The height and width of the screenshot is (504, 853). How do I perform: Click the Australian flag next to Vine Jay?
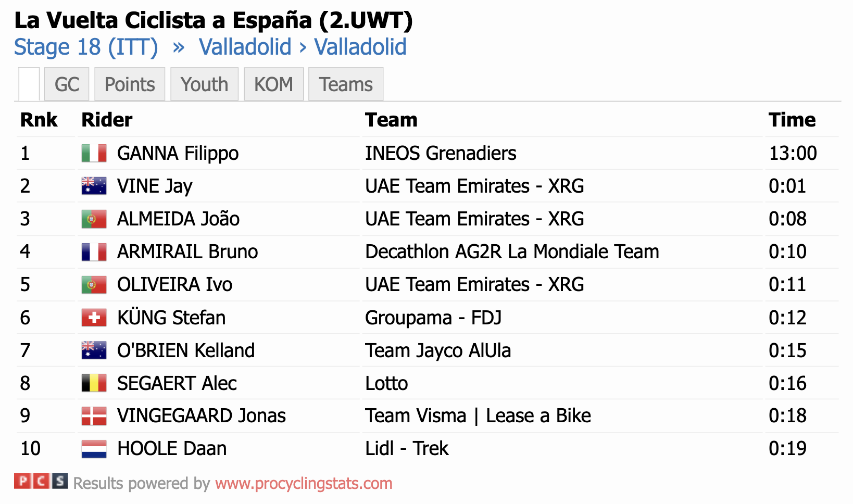(x=94, y=186)
